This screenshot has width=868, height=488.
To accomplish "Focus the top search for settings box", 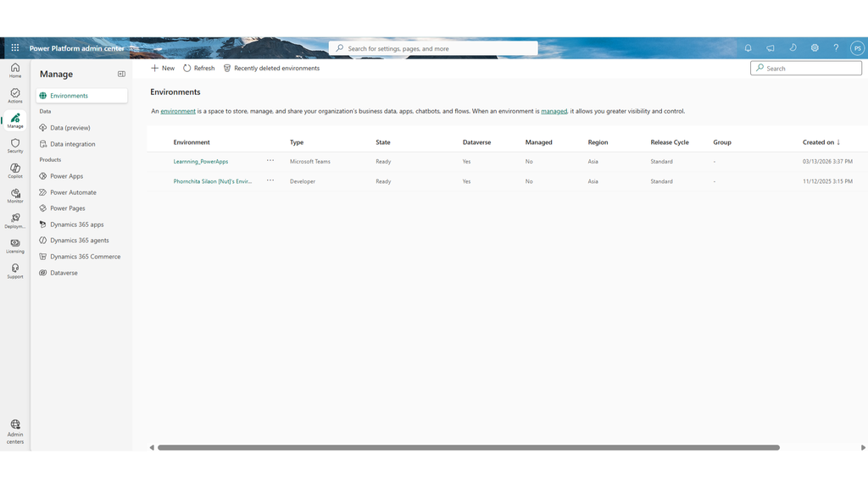I will click(x=433, y=48).
